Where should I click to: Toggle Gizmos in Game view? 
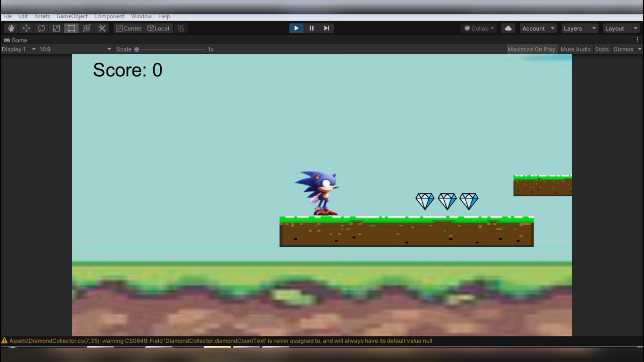coord(623,49)
